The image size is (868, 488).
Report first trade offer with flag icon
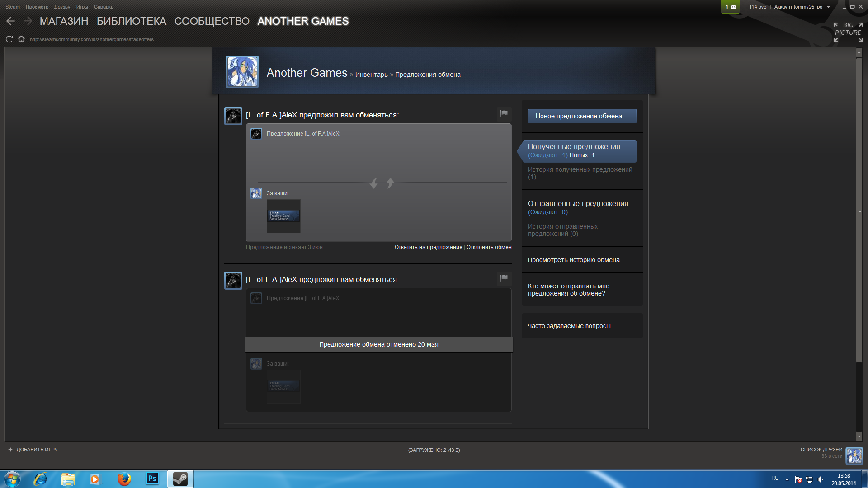coord(504,113)
